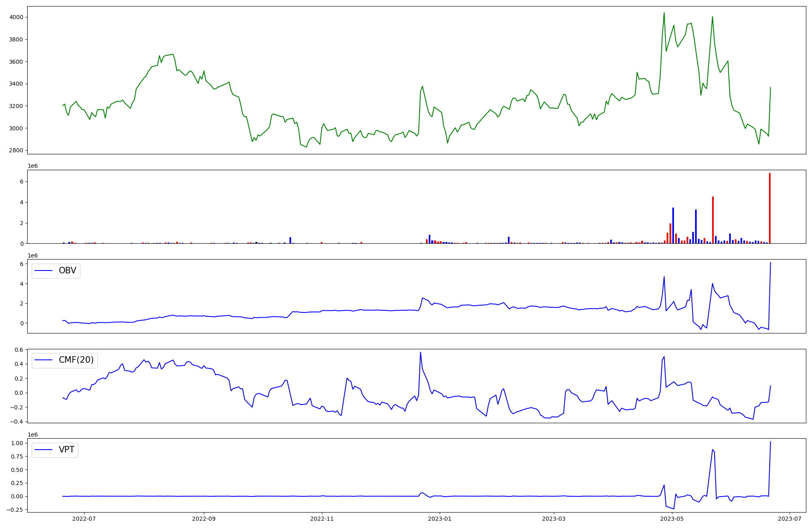Click the 2800 price axis label
812x528 pixels.
[x=16, y=151]
